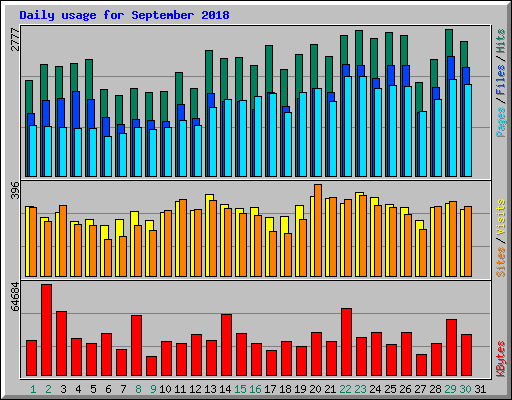Click day label 18 on the axis
The height and width of the screenshot is (400, 512).
pyautogui.click(x=285, y=389)
